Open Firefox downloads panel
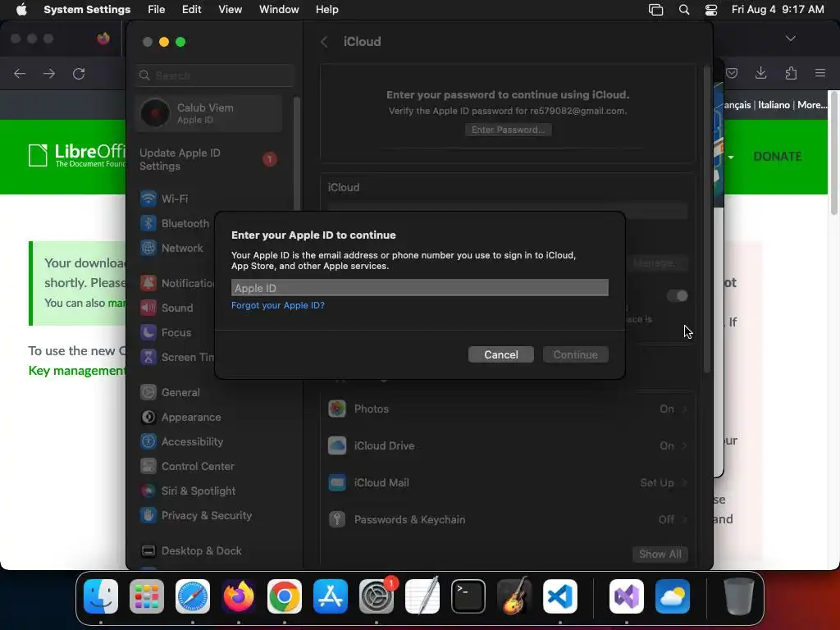 click(760, 73)
